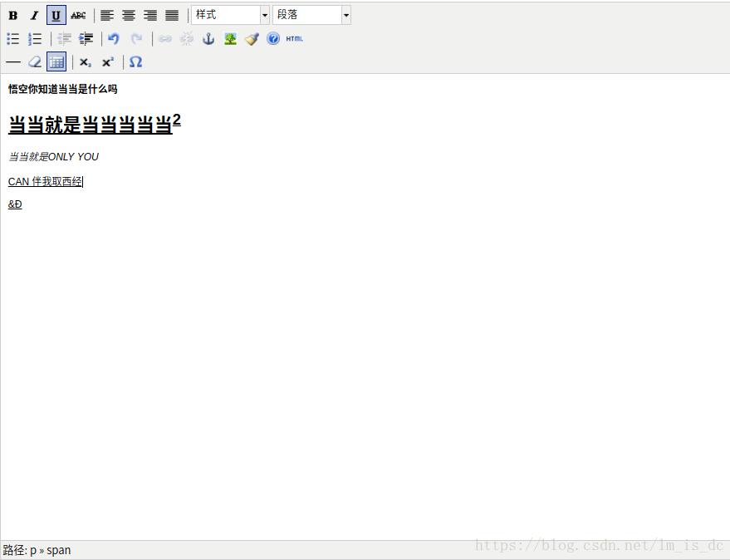
Task: Click the heading 当当就是当当当当当
Action: (x=91, y=125)
